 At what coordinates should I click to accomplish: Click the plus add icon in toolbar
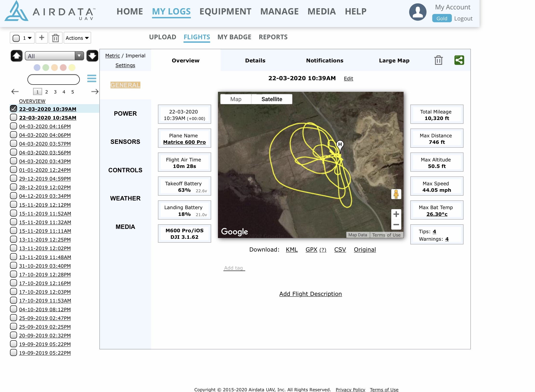point(42,38)
